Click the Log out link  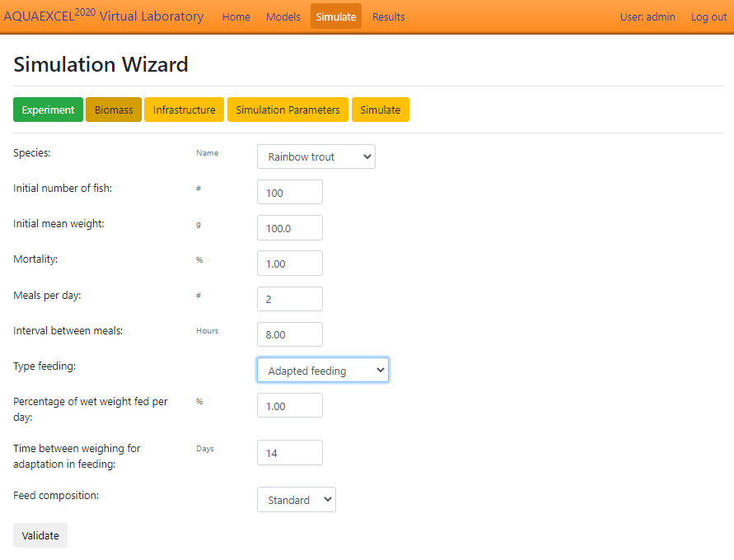[708, 16]
